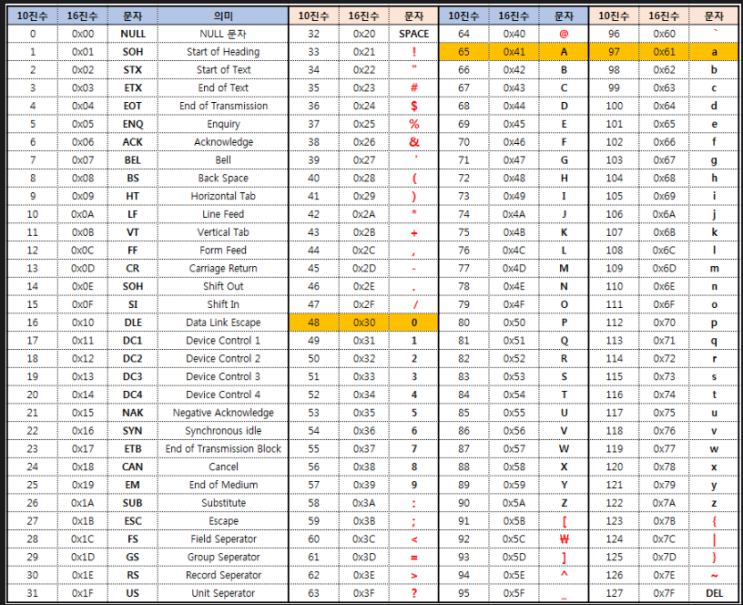Select the '의미' column header
This screenshot has height=605, width=743.
[x=223, y=16]
